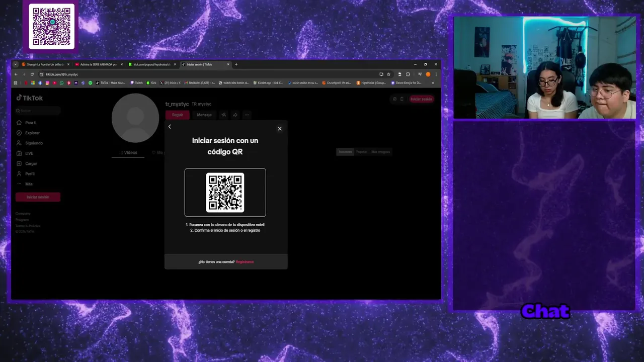The image size is (644, 362).
Task: Reload the page
Action: point(32,74)
